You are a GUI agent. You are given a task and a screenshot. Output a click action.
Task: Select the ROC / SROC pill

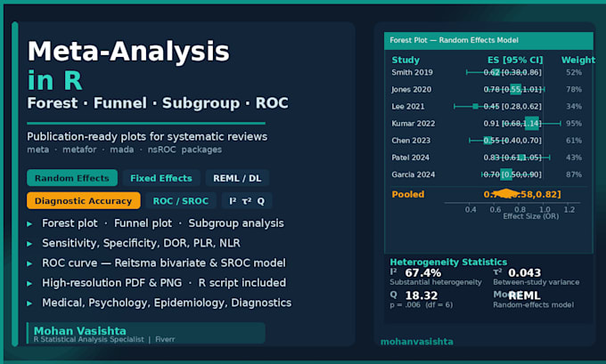[181, 201]
